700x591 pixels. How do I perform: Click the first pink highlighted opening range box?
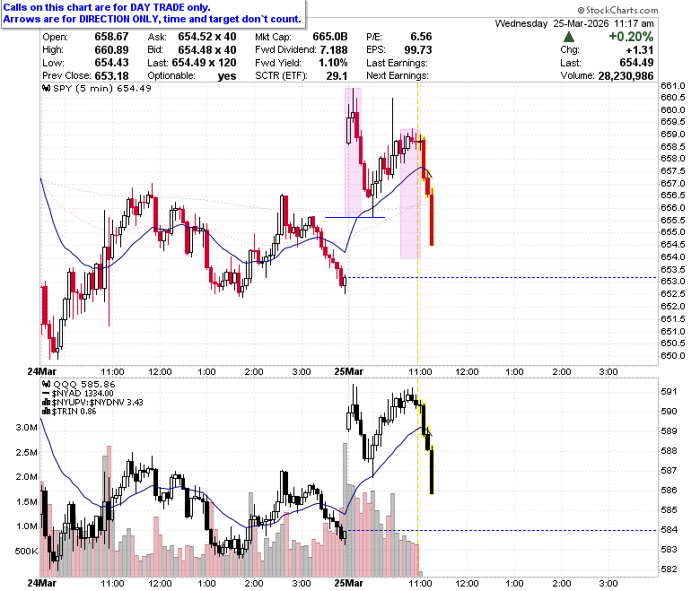point(353,152)
